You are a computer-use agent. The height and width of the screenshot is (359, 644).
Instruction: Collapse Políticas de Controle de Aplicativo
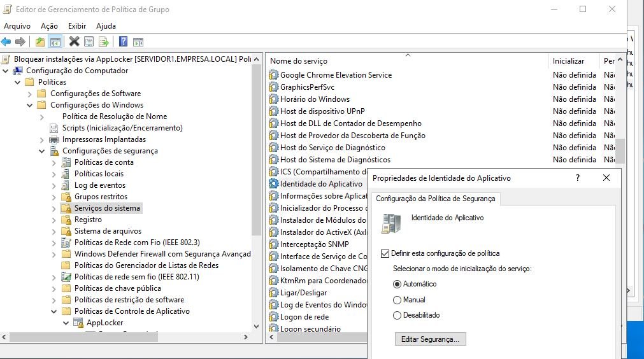pos(54,311)
